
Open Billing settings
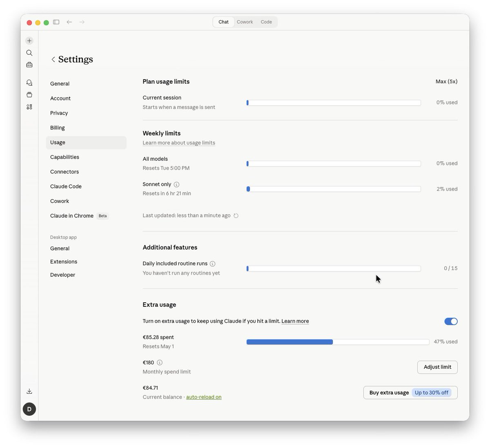point(86,128)
